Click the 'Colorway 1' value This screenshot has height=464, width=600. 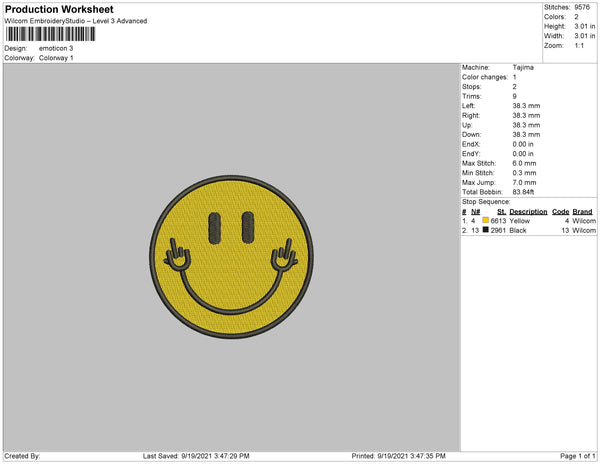(x=56, y=58)
